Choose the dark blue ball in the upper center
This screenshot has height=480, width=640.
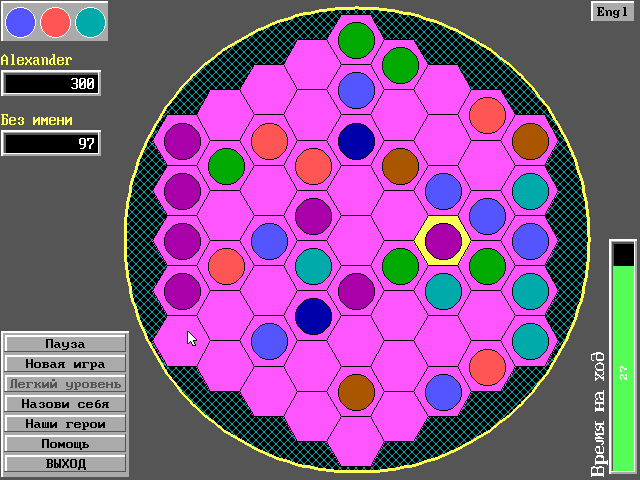356,141
